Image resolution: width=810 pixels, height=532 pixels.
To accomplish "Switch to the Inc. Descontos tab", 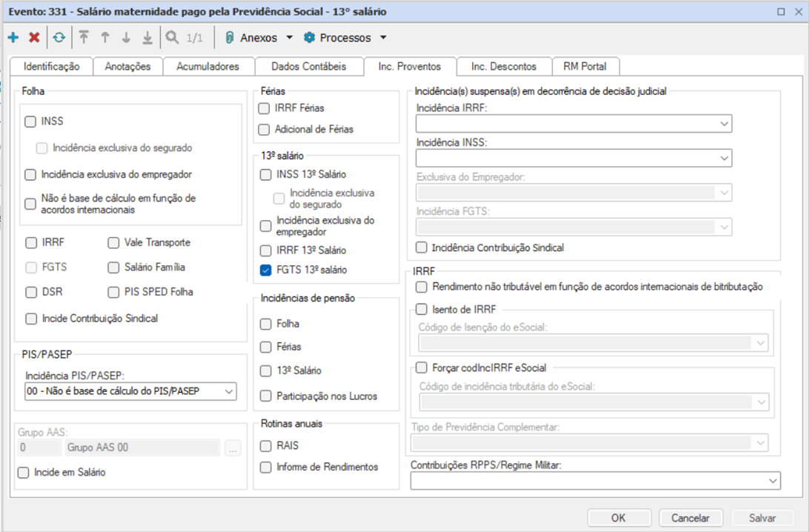I will point(503,67).
